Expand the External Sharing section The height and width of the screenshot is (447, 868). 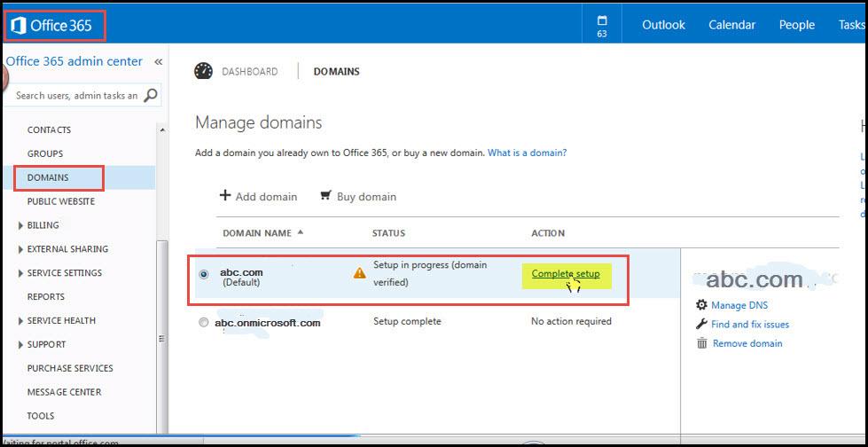click(20, 248)
